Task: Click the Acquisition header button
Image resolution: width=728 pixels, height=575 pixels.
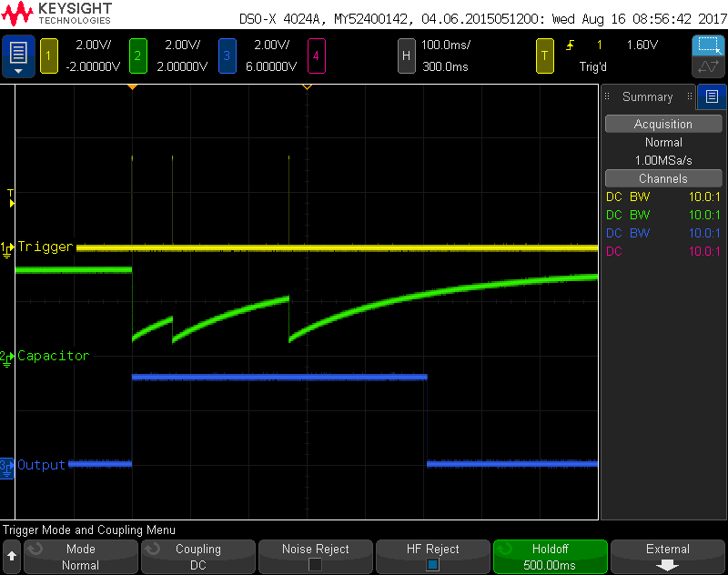Action: click(663, 124)
